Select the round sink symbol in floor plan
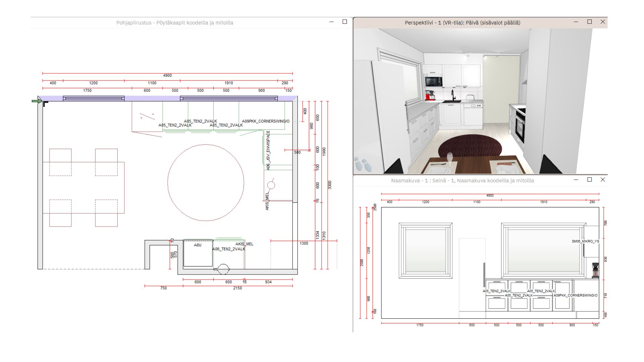The image size is (644, 362). [271, 185]
